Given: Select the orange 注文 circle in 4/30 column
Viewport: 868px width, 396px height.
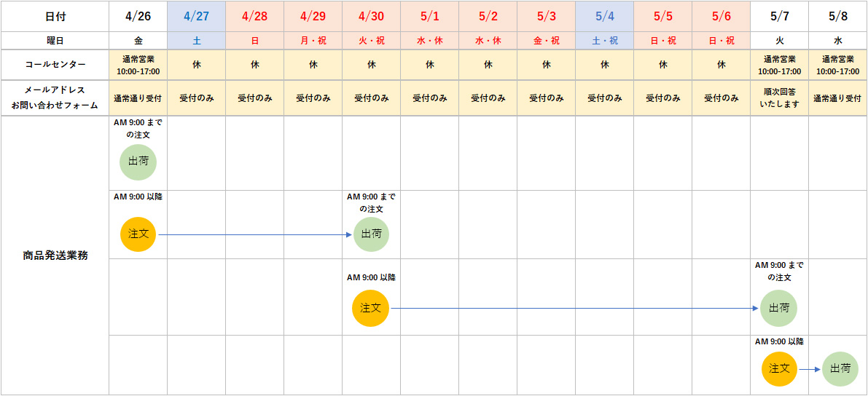Looking at the screenshot, I should pos(370,308).
